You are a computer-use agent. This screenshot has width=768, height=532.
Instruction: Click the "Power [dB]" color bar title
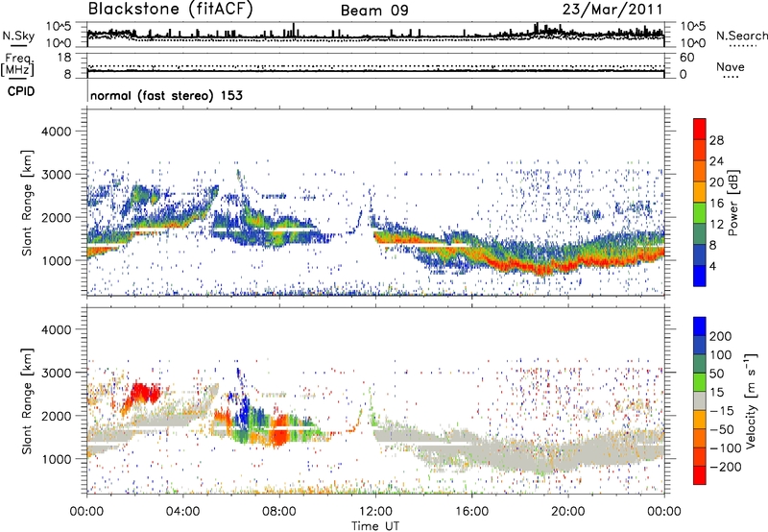(733, 203)
